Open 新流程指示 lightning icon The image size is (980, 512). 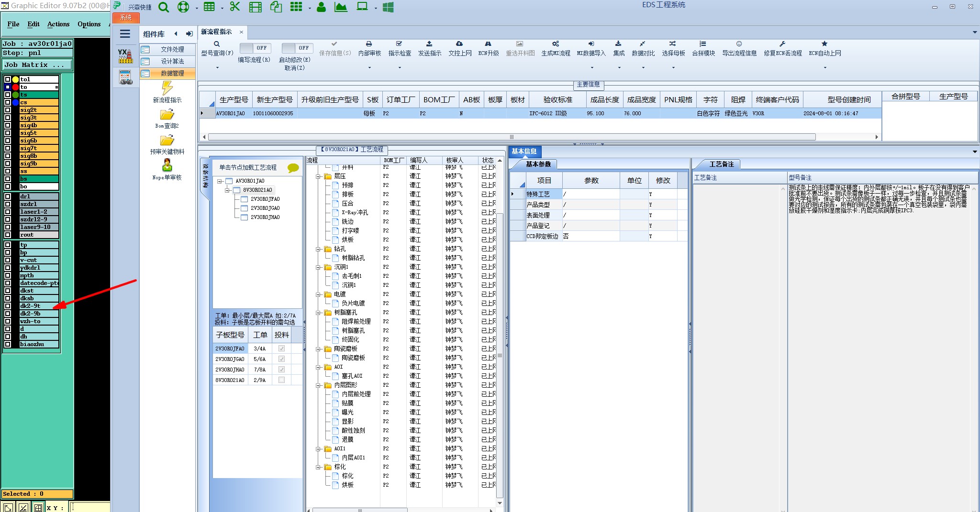167,88
